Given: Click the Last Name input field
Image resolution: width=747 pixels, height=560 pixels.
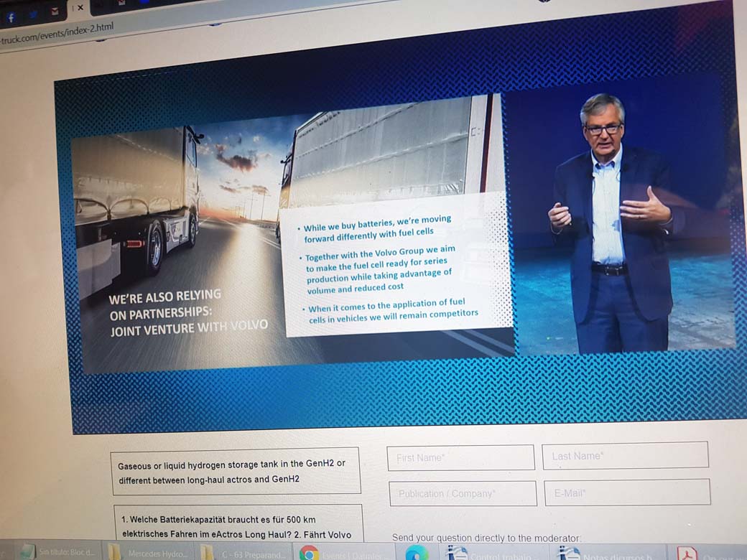Looking at the screenshot, I should pos(625,455).
